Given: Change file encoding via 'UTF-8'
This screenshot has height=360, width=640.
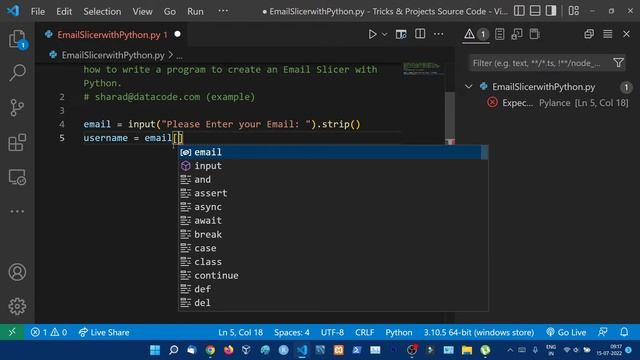Looking at the screenshot, I should (x=332, y=332).
